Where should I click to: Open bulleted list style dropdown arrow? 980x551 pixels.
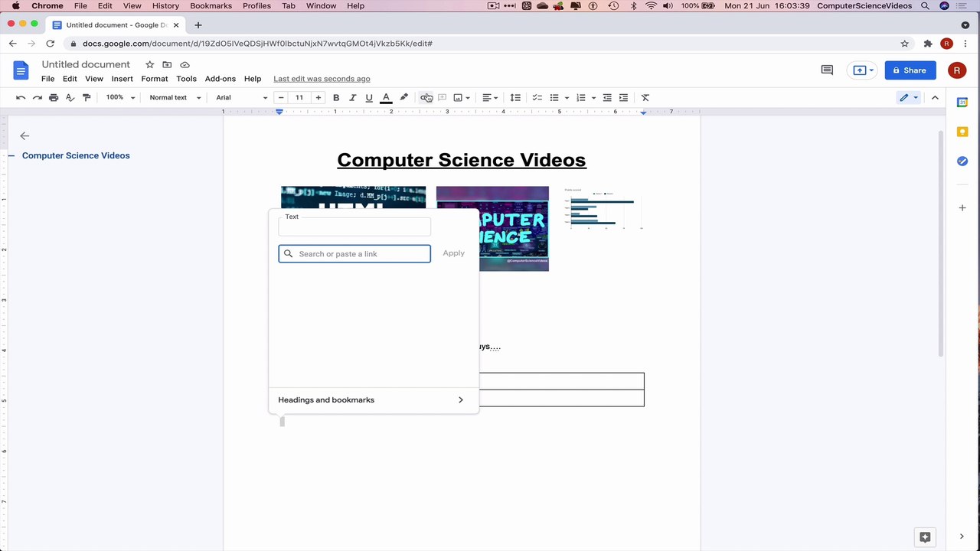(567, 97)
